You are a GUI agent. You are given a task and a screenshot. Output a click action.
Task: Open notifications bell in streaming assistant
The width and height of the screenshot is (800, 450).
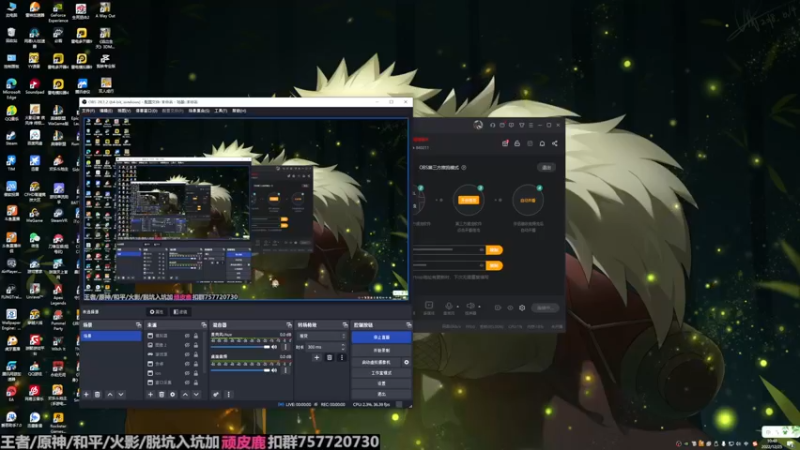(542, 143)
